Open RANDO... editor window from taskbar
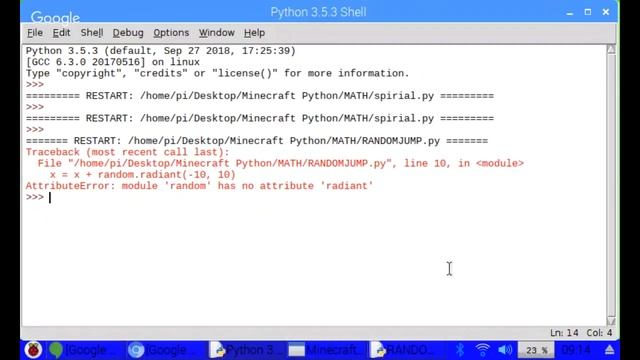 [x=406, y=350]
